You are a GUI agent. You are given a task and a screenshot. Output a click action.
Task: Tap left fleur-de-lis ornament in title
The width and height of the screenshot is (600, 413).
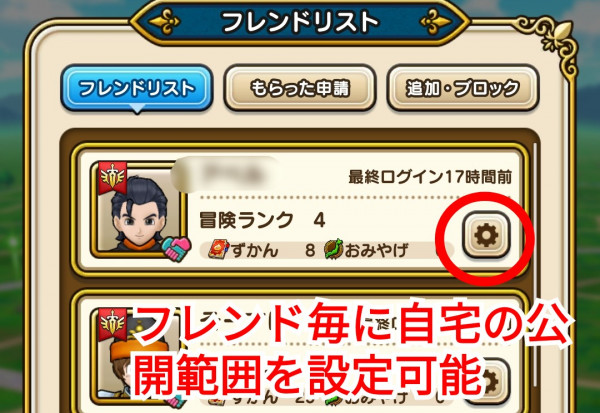(164, 21)
